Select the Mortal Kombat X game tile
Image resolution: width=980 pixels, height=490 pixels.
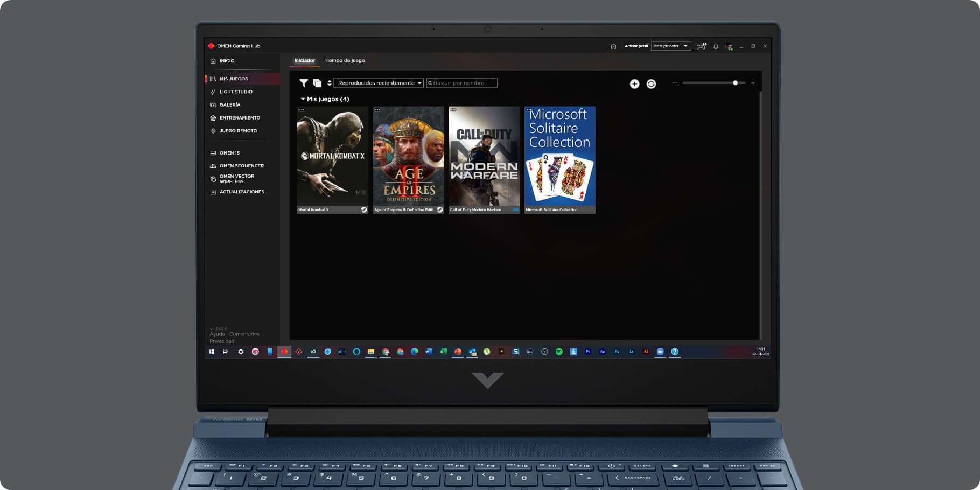tap(333, 160)
